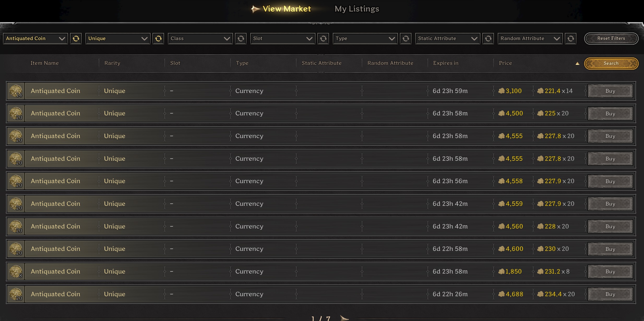Expand the Static Attribute dropdown

448,39
